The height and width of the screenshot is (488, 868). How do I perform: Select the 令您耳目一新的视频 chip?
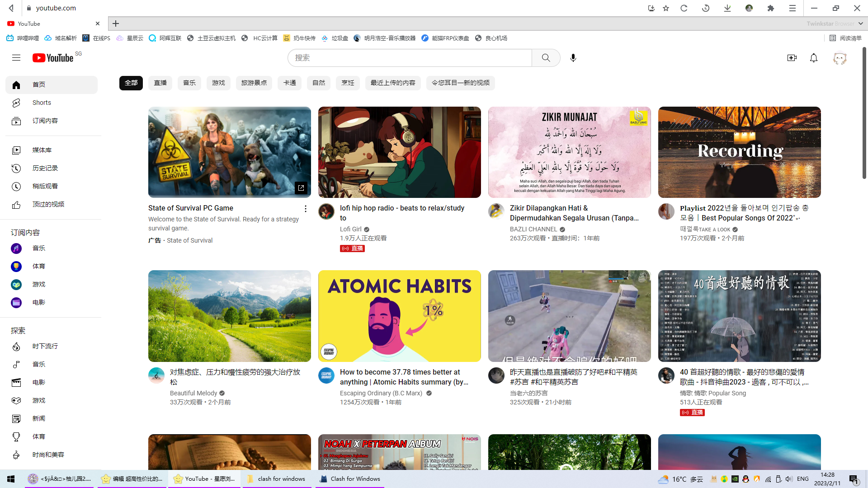click(x=461, y=83)
